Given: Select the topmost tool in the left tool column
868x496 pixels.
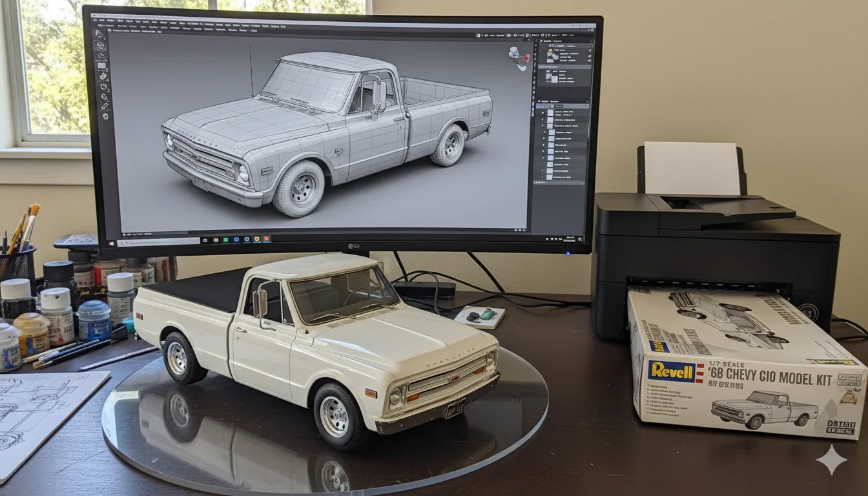Looking at the screenshot, I should click(x=100, y=35).
